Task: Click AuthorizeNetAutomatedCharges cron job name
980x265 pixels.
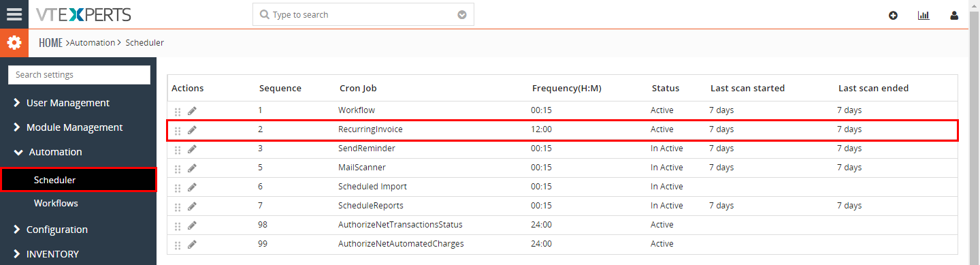Action: 401,243
